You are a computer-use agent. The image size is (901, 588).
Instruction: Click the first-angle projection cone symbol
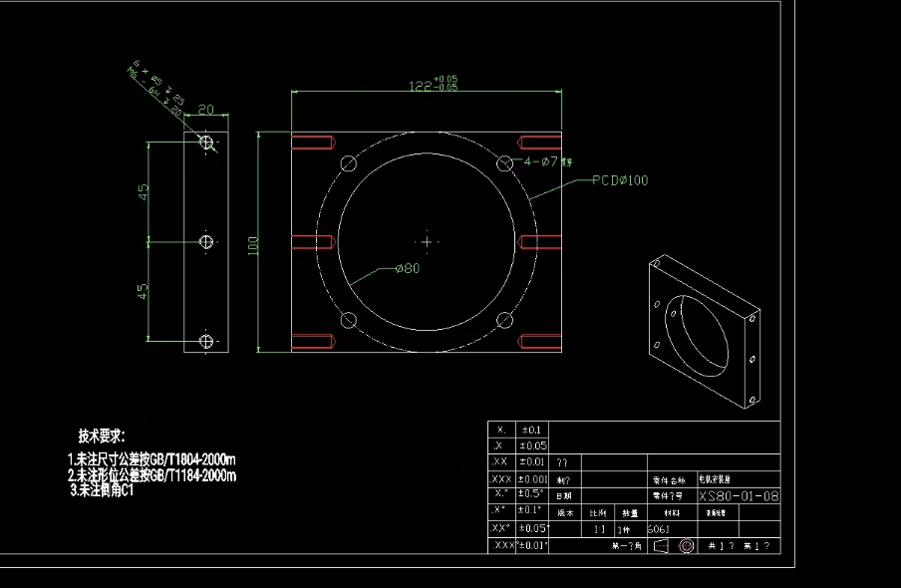(661, 546)
